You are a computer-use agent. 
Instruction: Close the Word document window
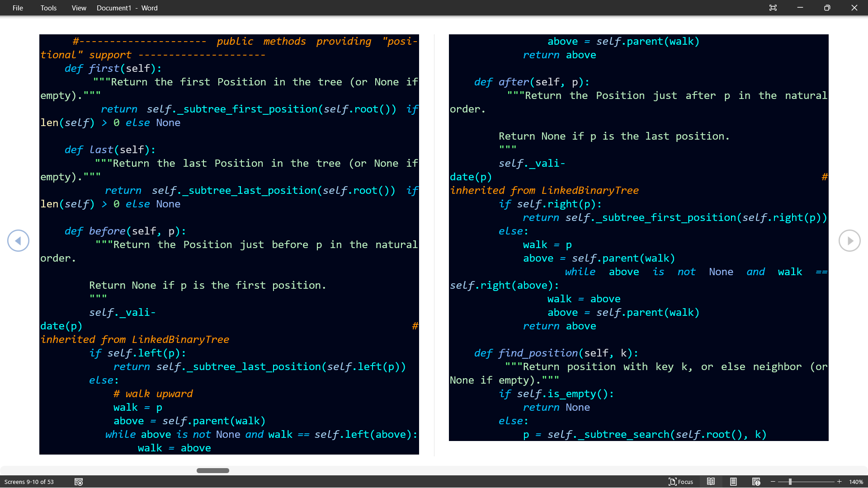(x=854, y=8)
